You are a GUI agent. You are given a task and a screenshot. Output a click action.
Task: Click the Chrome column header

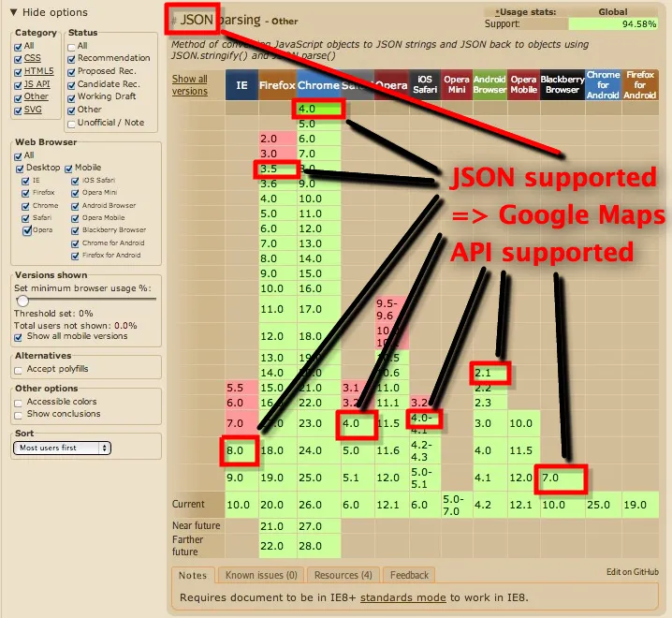[318, 85]
